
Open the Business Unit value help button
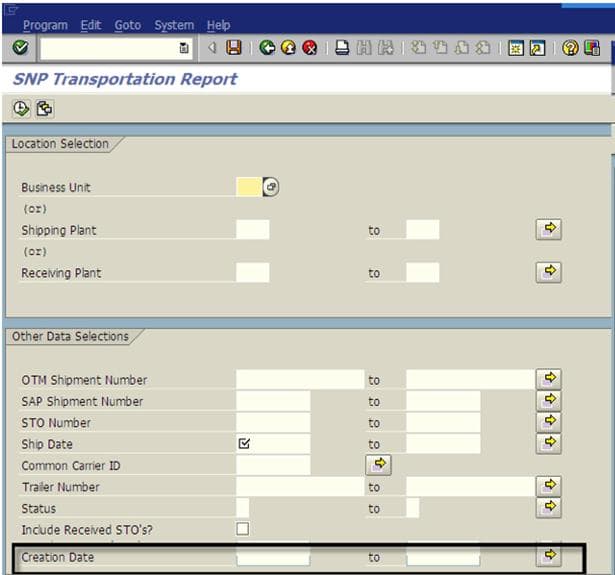coord(271,187)
